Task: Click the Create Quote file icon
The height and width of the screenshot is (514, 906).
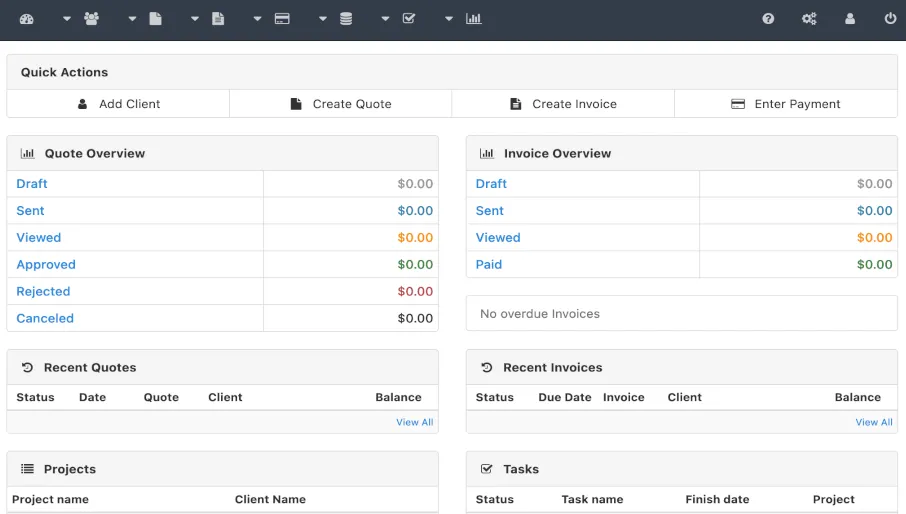Action: pos(296,104)
